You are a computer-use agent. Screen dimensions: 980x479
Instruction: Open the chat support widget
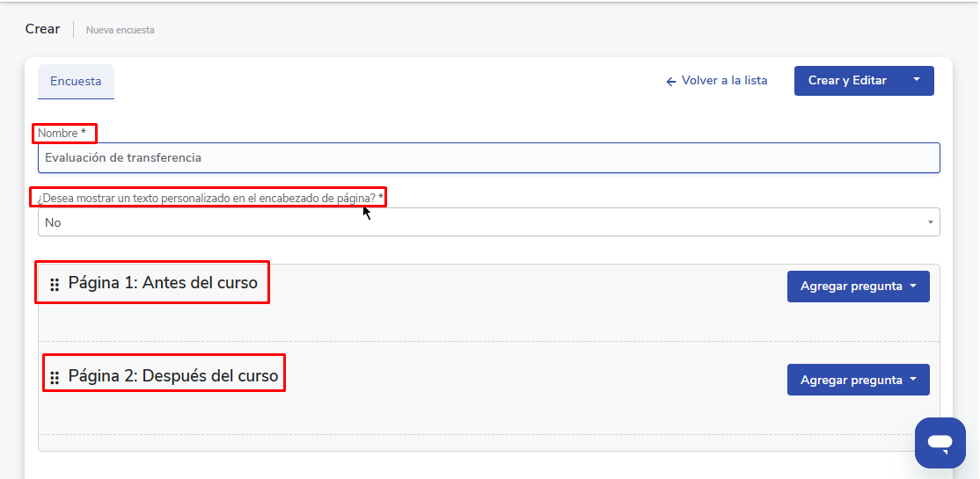coord(940,442)
